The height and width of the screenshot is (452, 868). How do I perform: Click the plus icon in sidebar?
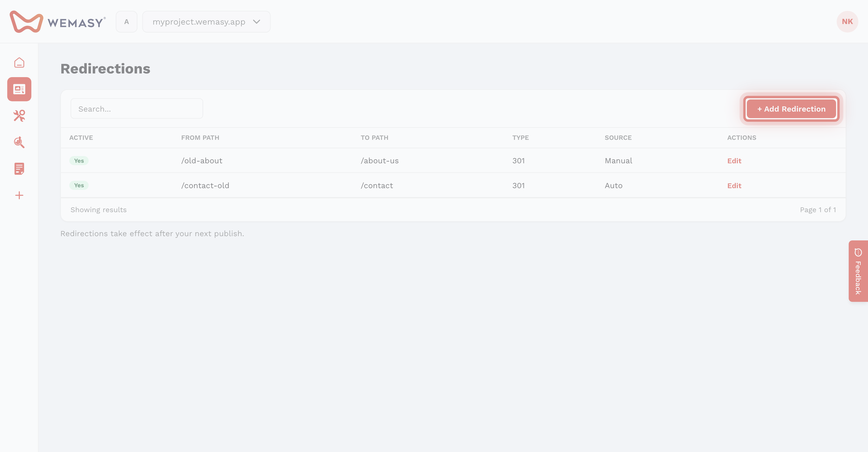click(x=19, y=195)
